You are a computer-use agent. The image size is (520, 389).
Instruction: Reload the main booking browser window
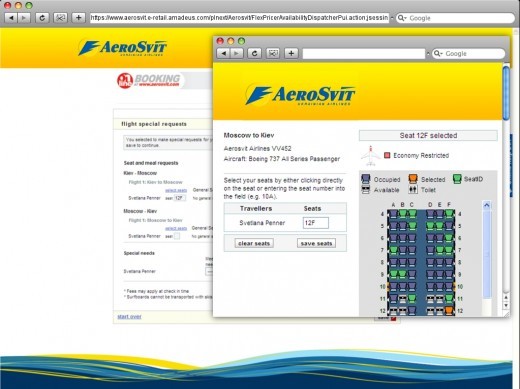42,18
